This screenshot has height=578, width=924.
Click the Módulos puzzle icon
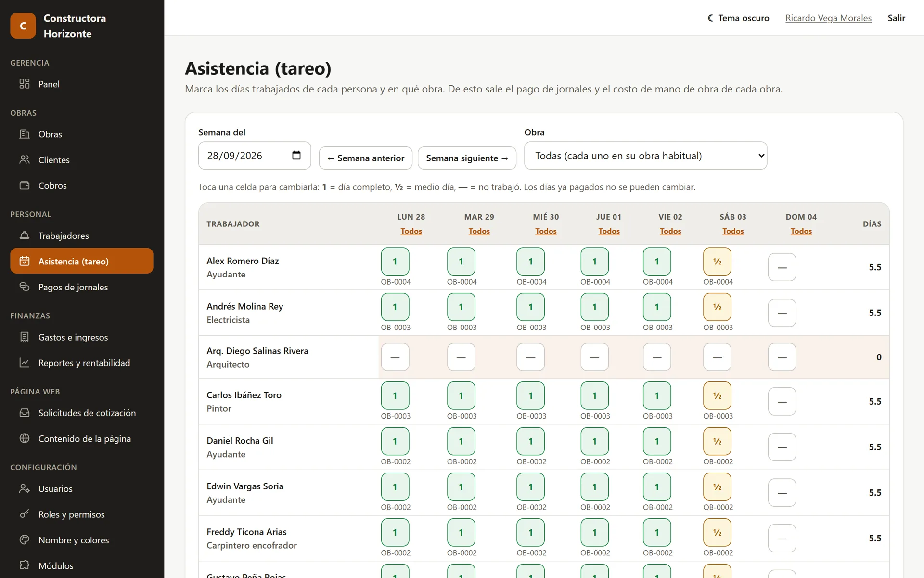tap(25, 565)
